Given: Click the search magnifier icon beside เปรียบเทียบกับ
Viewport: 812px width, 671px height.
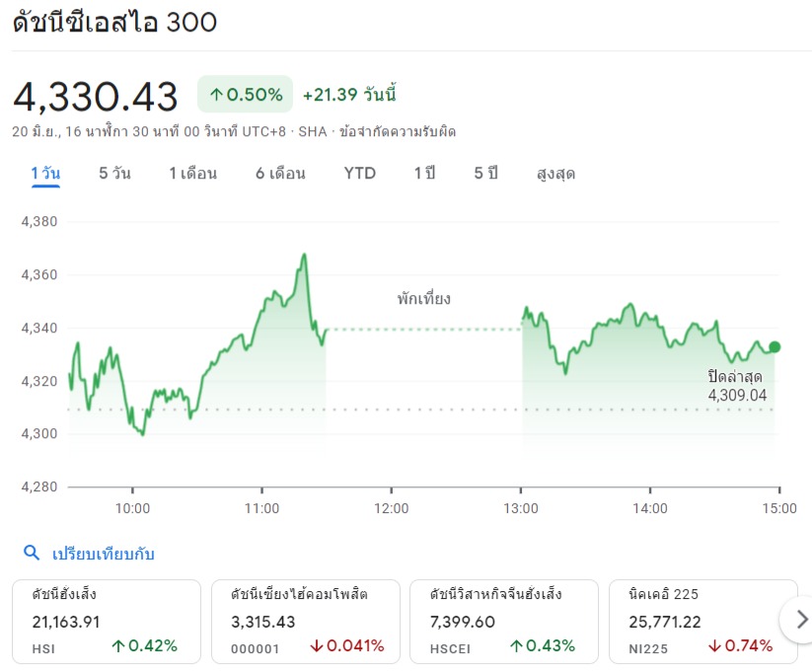Looking at the screenshot, I should [x=32, y=554].
